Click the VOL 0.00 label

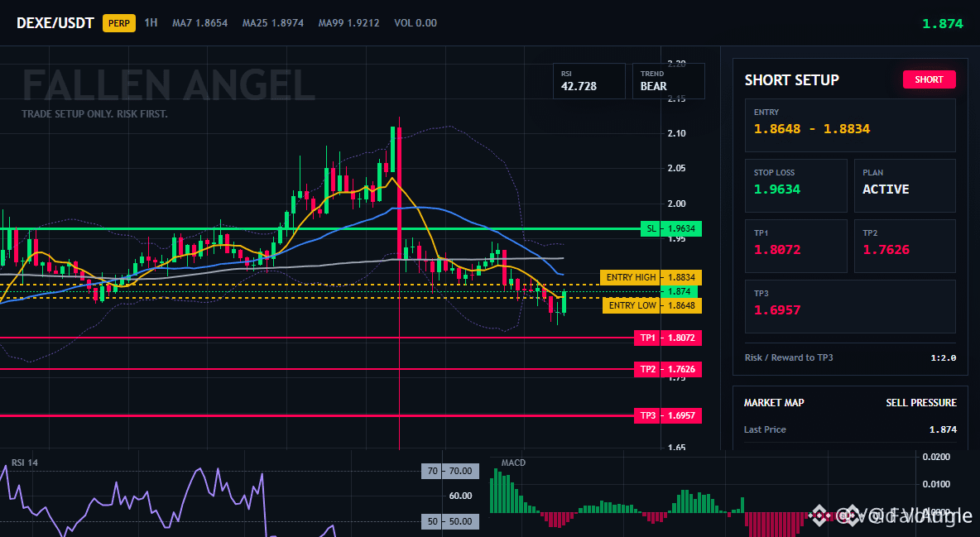click(x=416, y=23)
